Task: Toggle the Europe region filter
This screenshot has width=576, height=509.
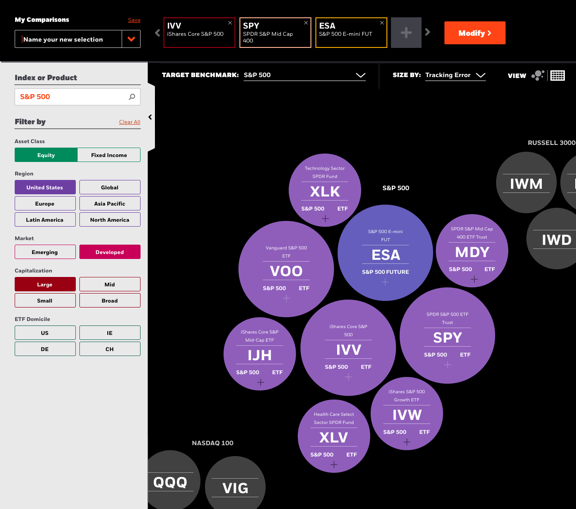Action: tap(45, 203)
